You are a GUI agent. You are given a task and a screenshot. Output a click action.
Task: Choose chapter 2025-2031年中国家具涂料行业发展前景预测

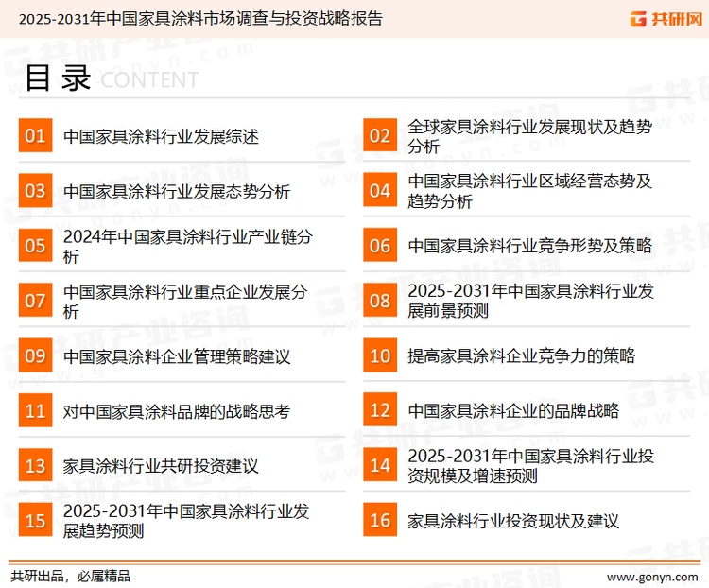pos(531,301)
